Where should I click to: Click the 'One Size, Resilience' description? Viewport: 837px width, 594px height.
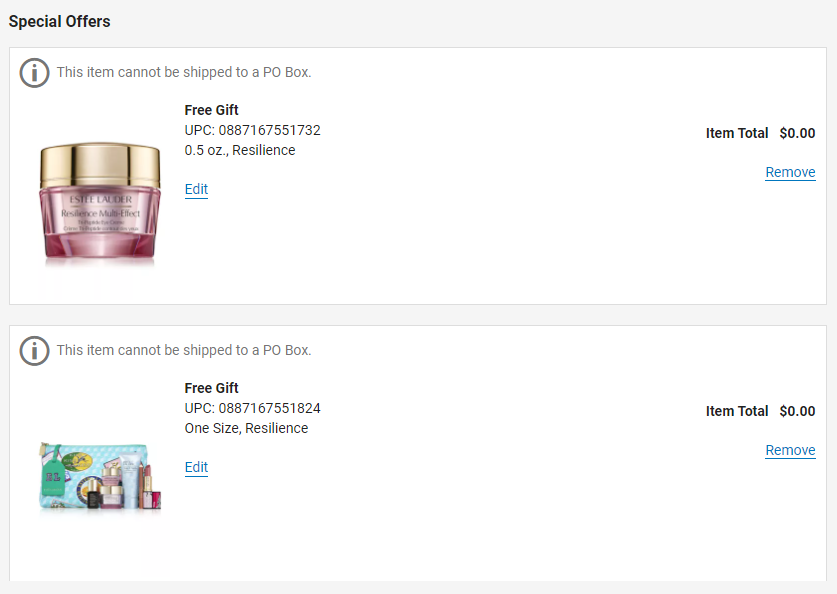246,429
